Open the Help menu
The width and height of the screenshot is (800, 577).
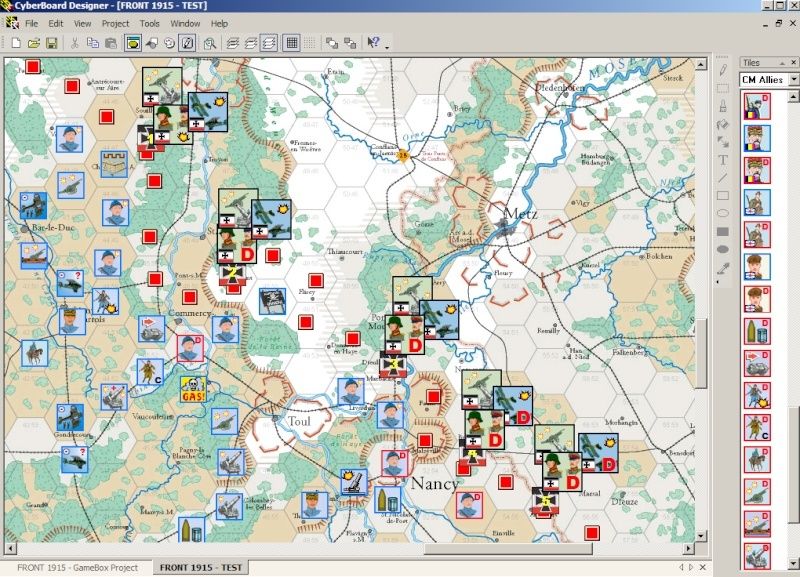219,23
